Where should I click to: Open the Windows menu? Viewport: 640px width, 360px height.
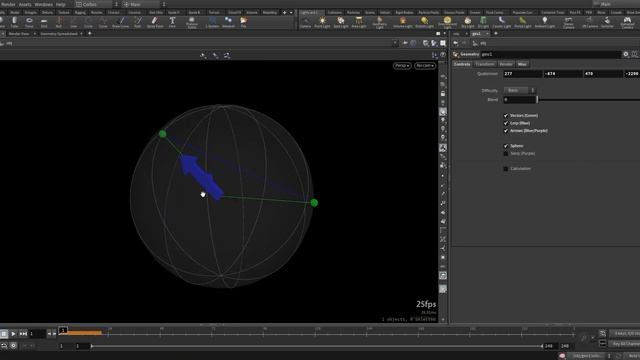pos(43,4)
